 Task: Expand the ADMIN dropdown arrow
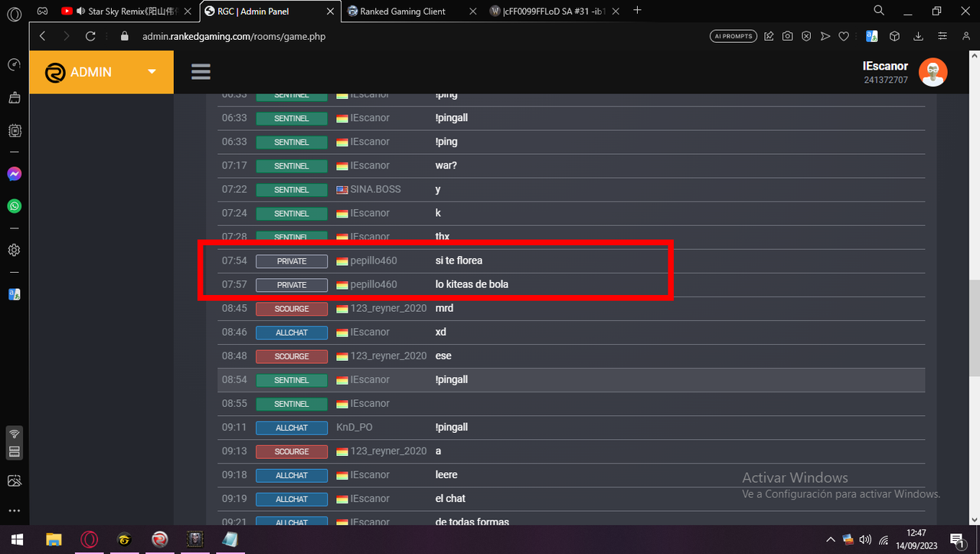tap(152, 71)
